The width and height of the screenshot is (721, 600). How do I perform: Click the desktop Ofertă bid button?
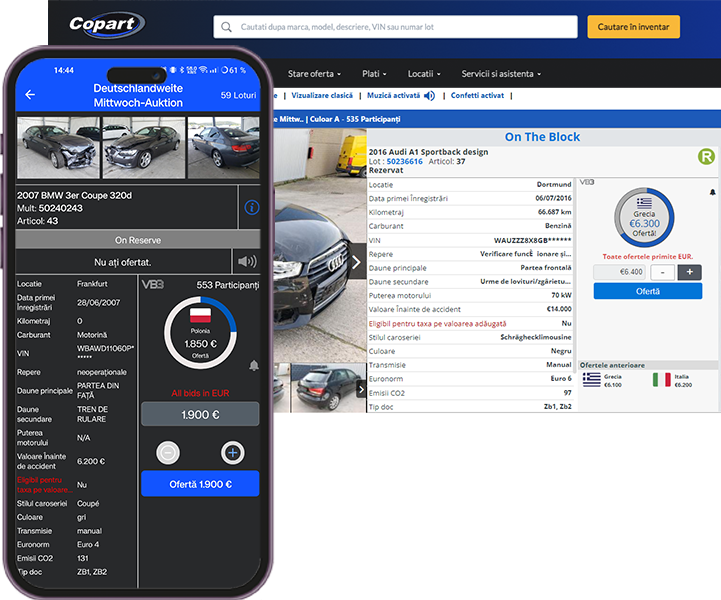647,291
